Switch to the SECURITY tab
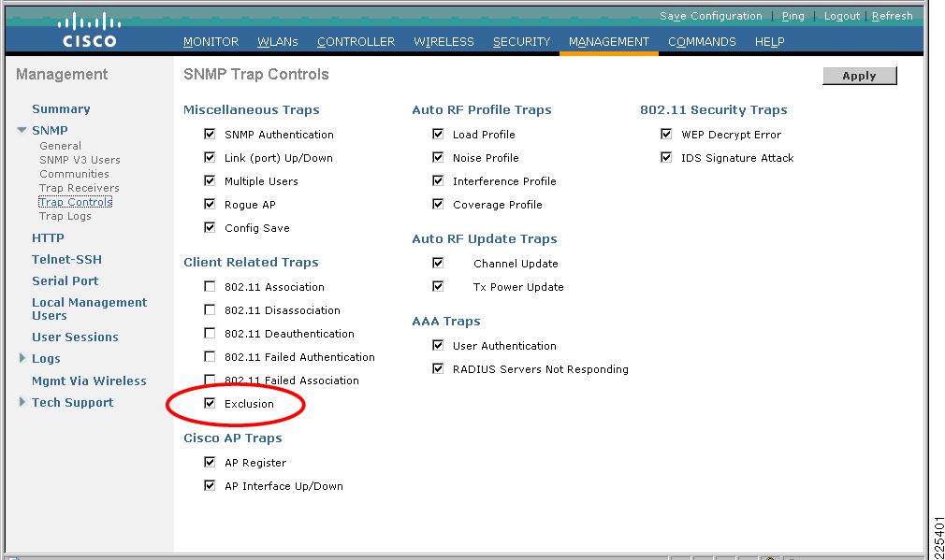 coord(521,41)
